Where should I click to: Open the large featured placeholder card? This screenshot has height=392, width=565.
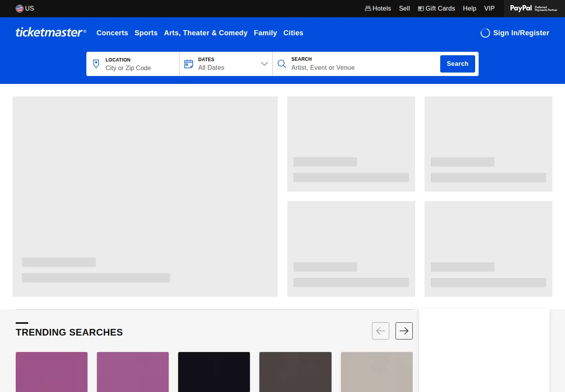(x=145, y=196)
